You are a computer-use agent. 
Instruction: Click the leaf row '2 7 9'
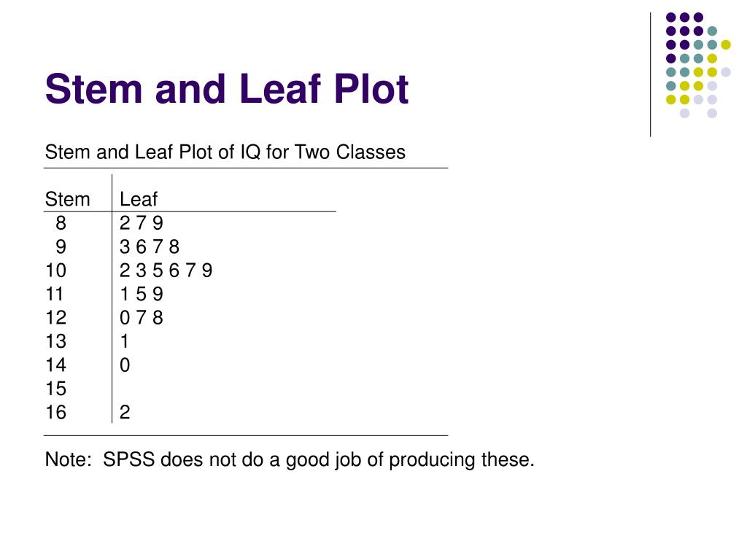142,223
